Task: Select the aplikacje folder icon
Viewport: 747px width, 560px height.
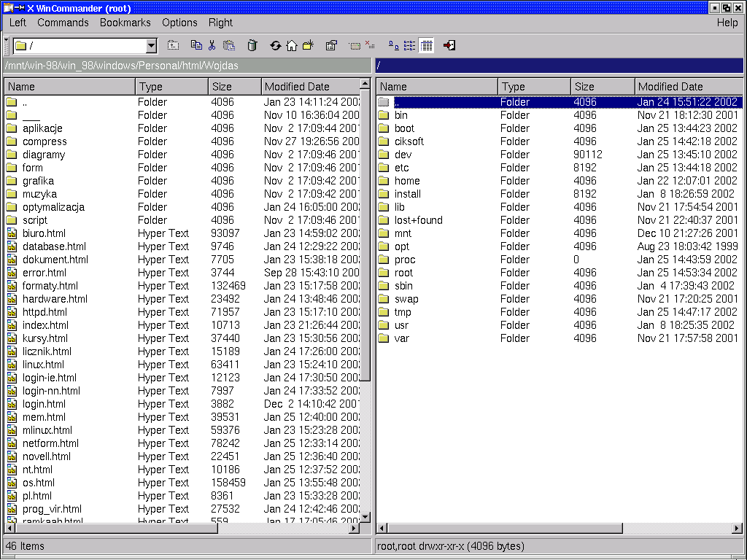Action: (x=12, y=128)
